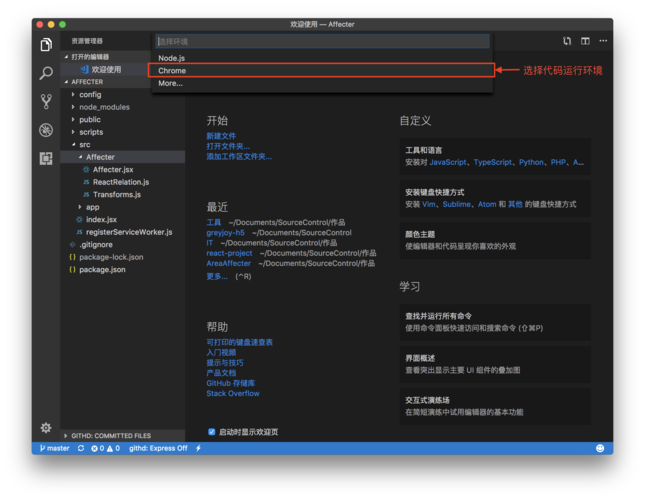645x500 pixels.
Task: Open the more actions ellipsis menu
Action: [x=603, y=41]
